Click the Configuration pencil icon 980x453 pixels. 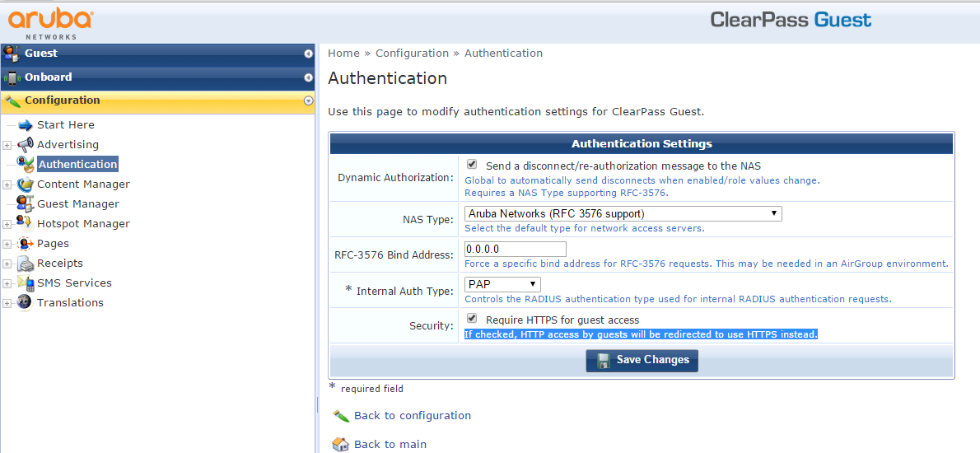tap(12, 100)
